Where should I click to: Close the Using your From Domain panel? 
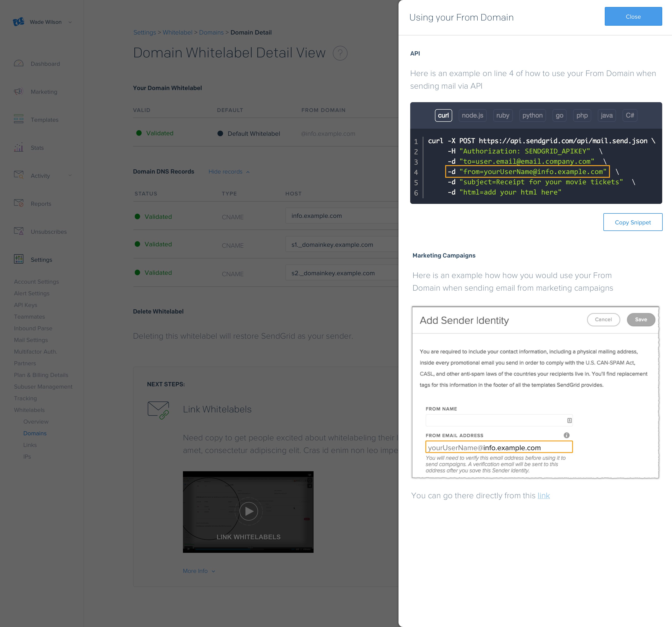pyautogui.click(x=633, y=17)
